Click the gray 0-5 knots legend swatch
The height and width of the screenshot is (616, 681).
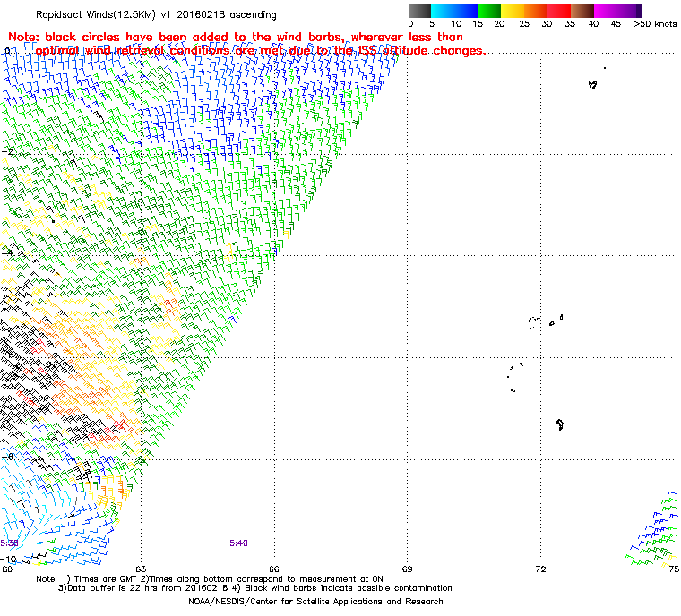pos(419,11)
